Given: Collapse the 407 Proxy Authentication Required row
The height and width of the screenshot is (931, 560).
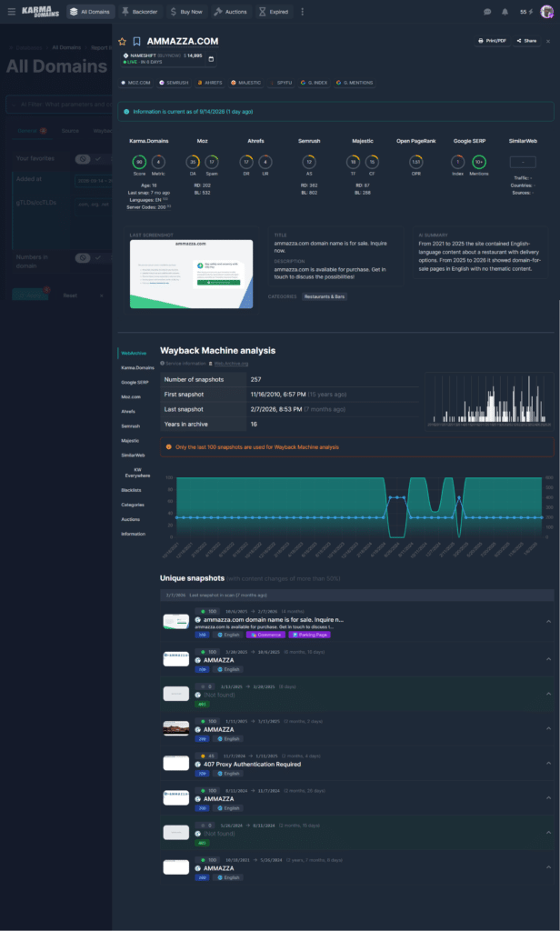Looking at the screenshot, I should pyautogui.click(x=549, y=763).
